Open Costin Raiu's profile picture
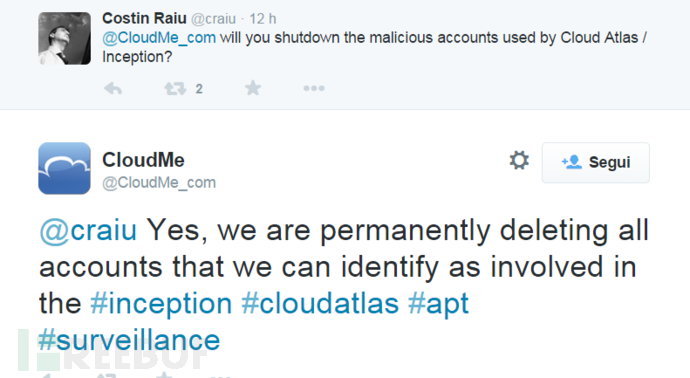690x378 pixels. pyautogui.click(x=65, y=38)
